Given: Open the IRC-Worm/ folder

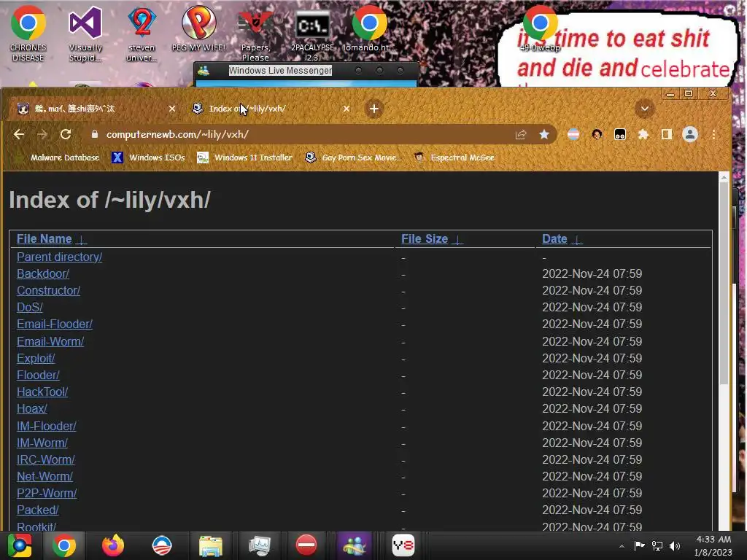Looking at the screenshot, I should click(x=46, y=459).
